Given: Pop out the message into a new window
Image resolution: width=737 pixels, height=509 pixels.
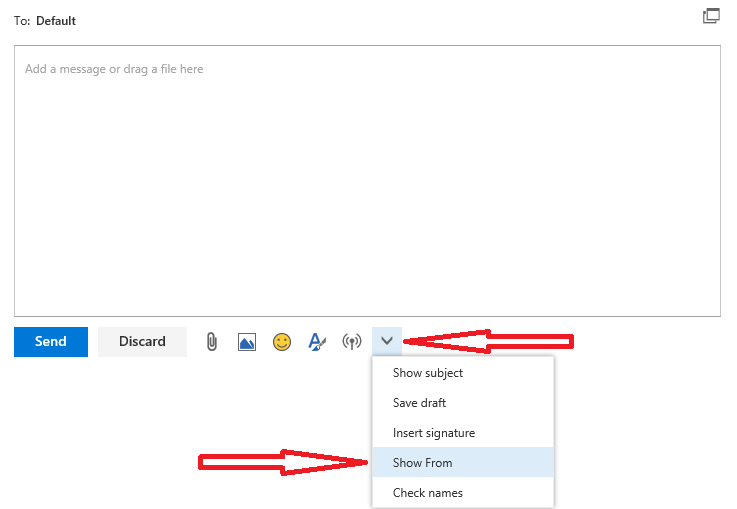Looking at the screenshot, I should pyautogui.click(x=711, y=16).
